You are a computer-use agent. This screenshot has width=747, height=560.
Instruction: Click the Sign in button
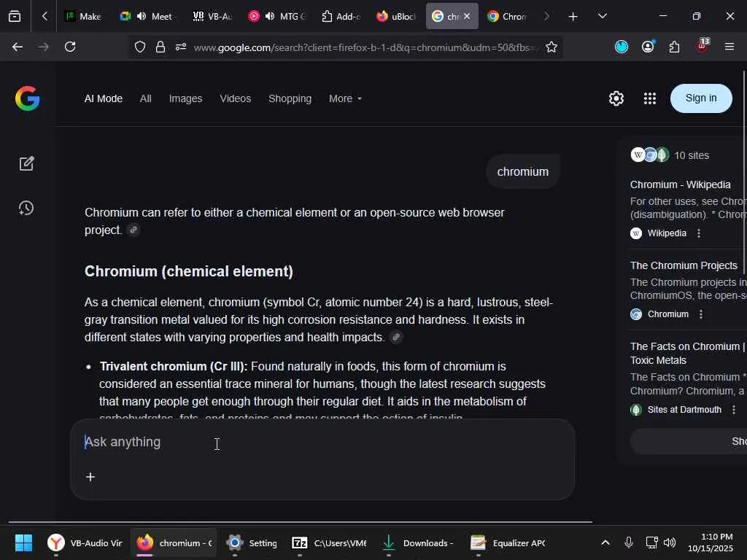(701, 98)
